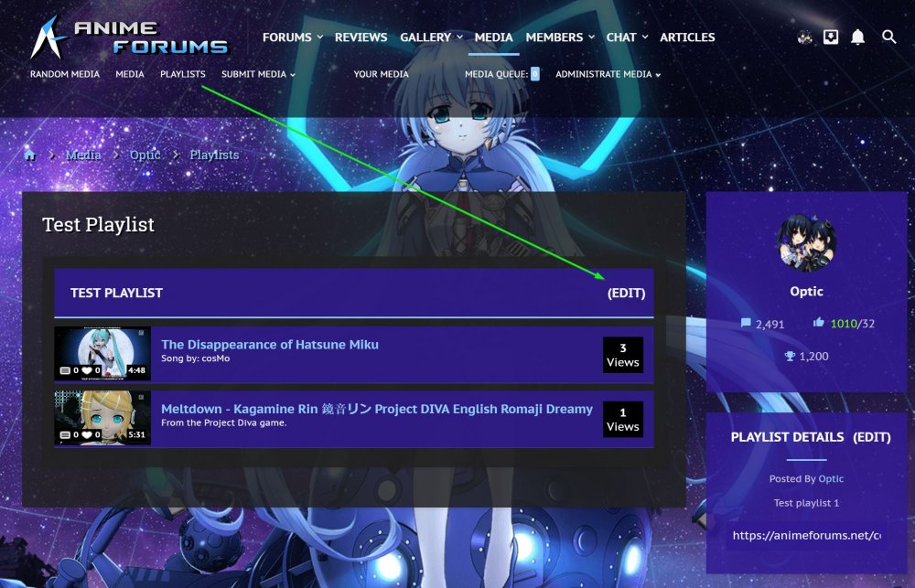Click the 'Test Playlist' page title
915x588 pixels.
coord(99,225)
